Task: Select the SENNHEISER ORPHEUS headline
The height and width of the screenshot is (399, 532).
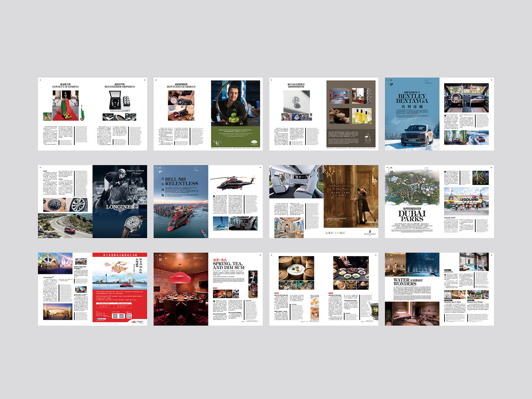Action: tap(119, 87)
